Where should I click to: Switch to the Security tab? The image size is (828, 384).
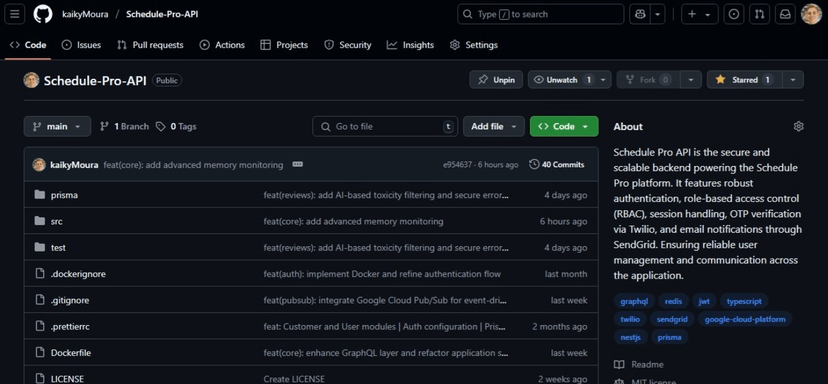click(x=347, y=45)
